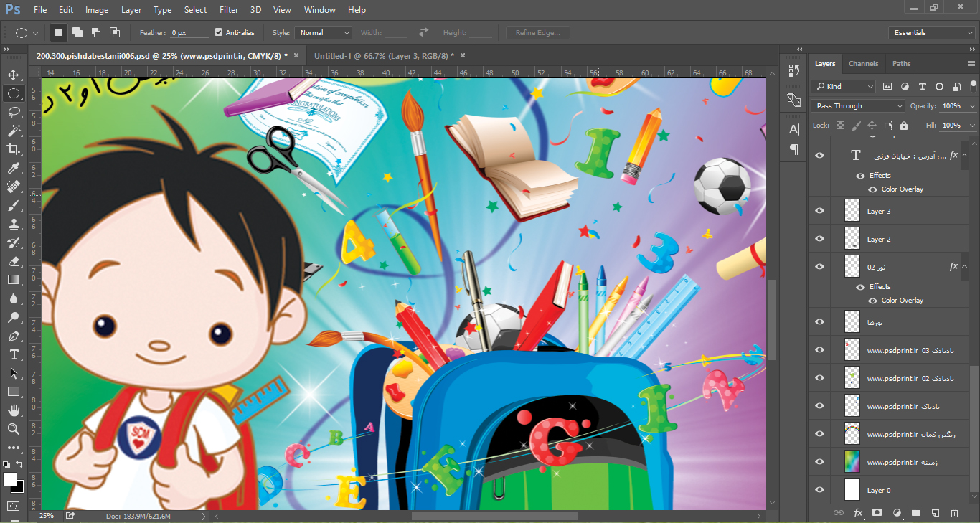Open the Essentials workspace dropdown
Screen dimensions: 980x523
[931, 32]
